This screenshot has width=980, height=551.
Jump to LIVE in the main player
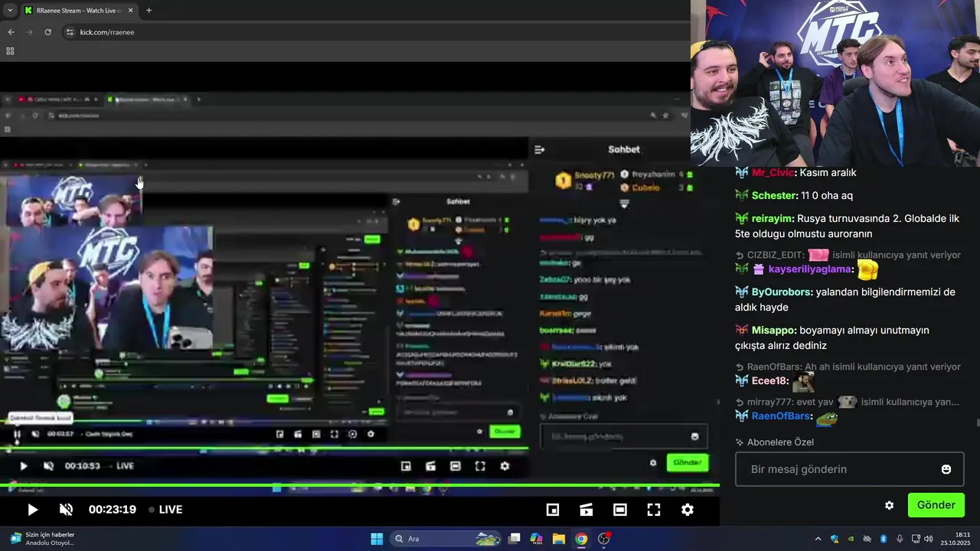click(x=165, y=510)
